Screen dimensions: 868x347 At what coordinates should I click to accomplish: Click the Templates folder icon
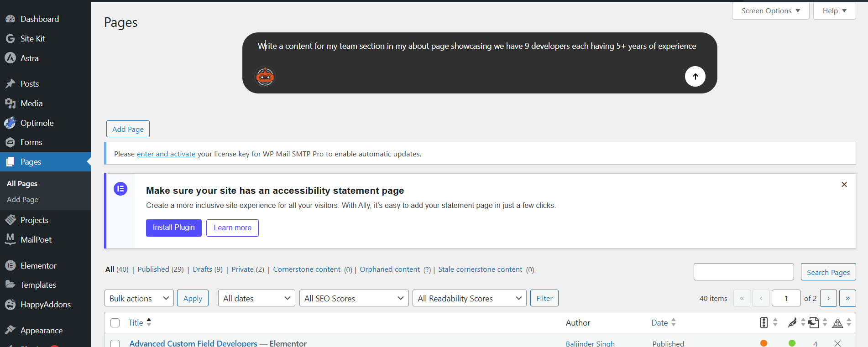10,285
